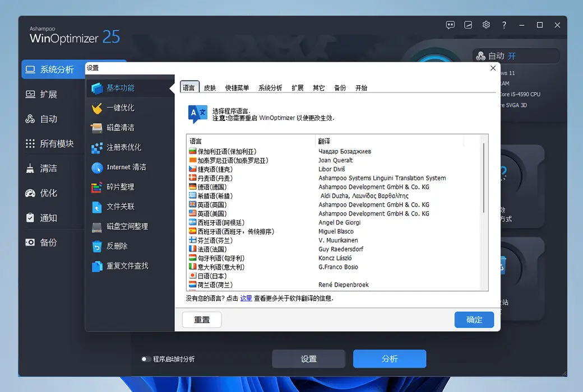This screenshot has width=583, height=392.
Task: Switch to the 皮肤 tab
Action: (x=210, y=88)
